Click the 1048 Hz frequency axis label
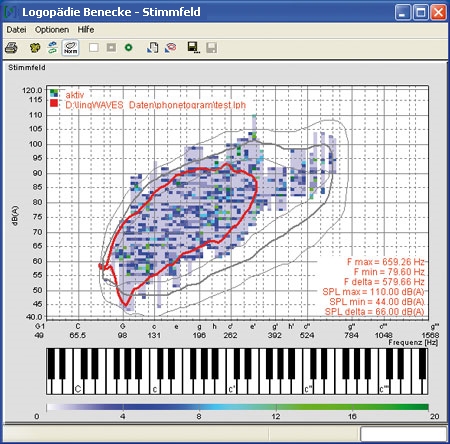This screenshot has height=444, width=450. click(383, 335)
